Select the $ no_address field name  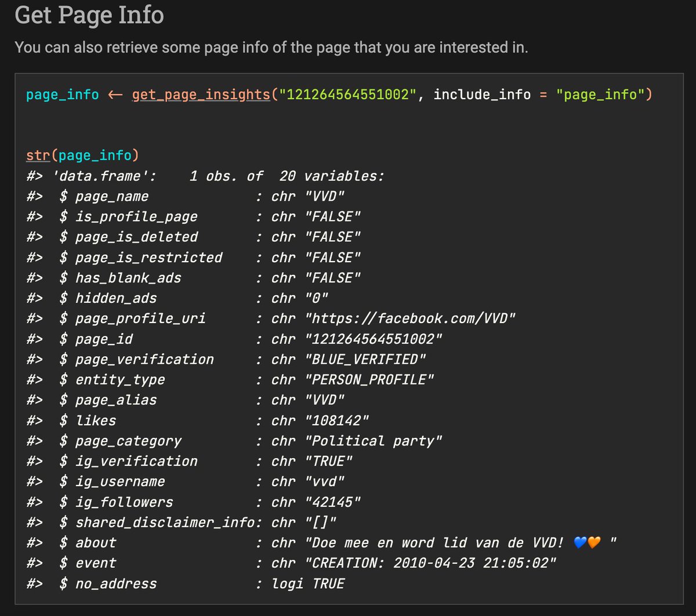tap(108, 584)
